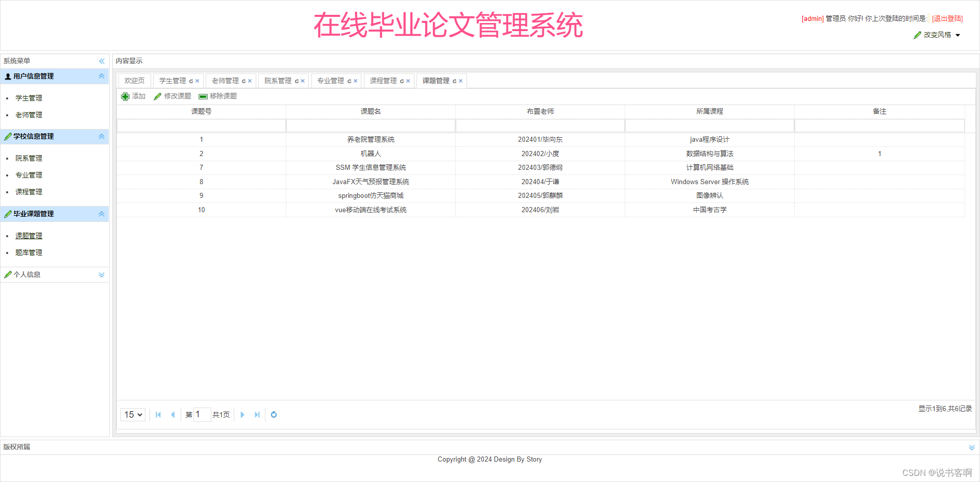Select the row 机器人

click(541, 154)
